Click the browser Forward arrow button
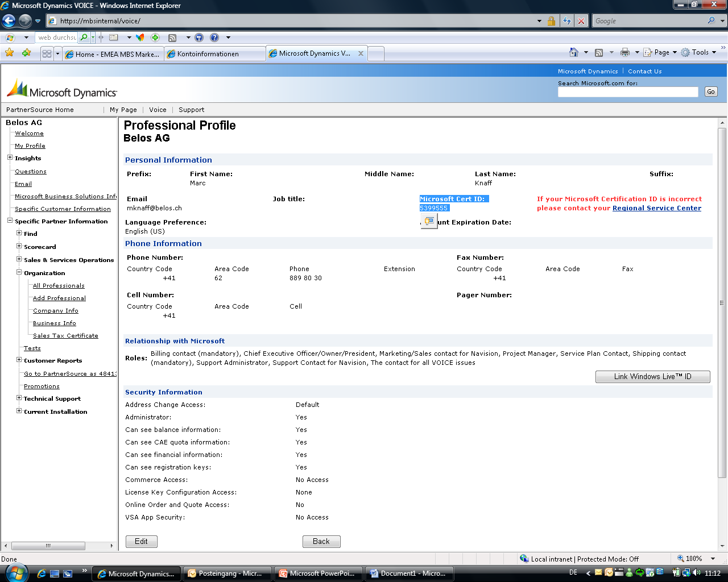Screen dimensions: 728x582 click(25, 21)
